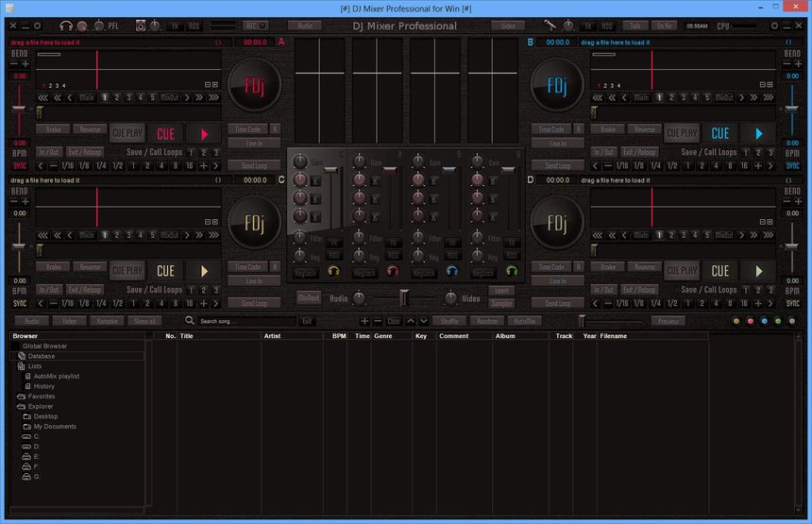812x524 pixels.
Task: Click deck B pitch slider handle
Action: 792,109
